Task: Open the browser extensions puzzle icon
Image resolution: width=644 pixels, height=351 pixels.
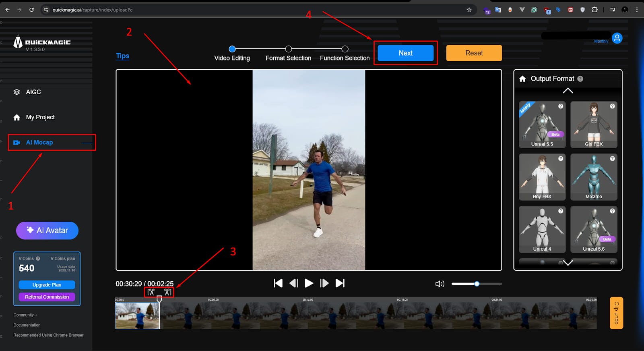Action: (594, 10)
